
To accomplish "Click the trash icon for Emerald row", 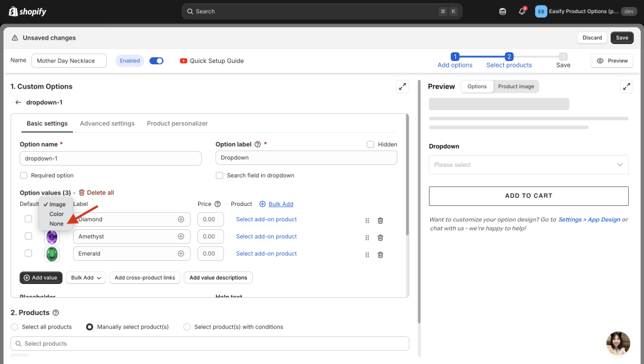I will 380,254.
